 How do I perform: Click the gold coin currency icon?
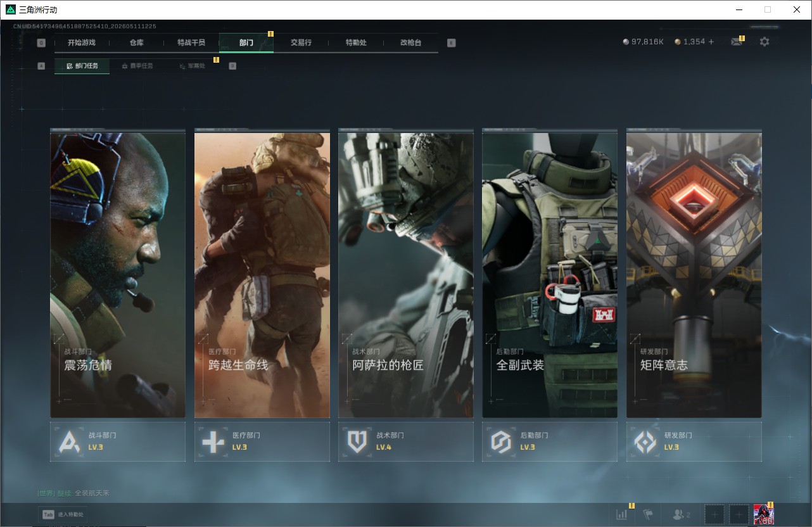(x=678, y=42)
